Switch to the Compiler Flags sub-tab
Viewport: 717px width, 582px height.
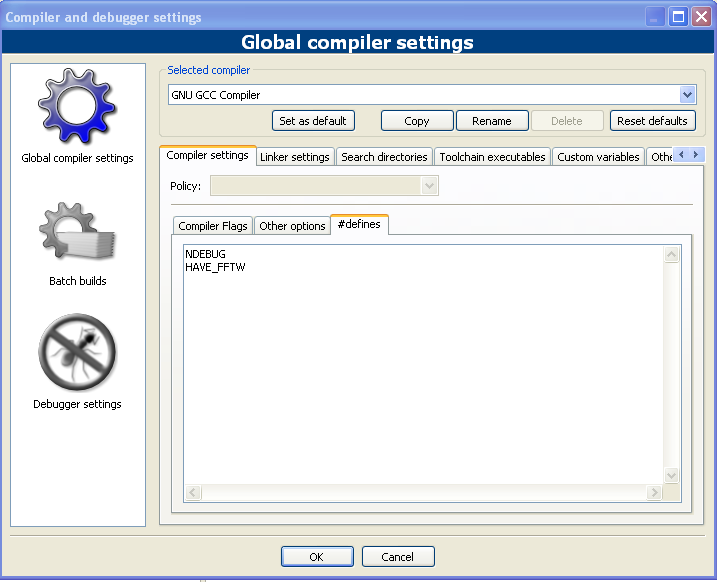click(x=213, y=226)
